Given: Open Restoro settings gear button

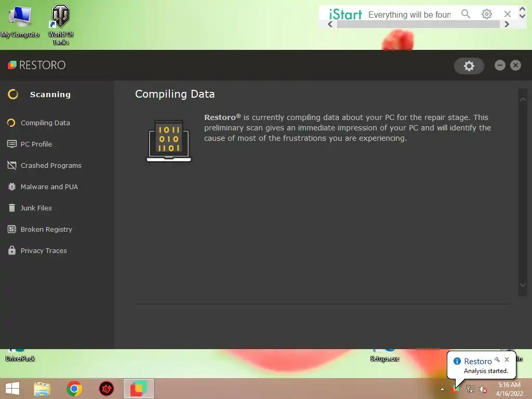Looking at the screenshot, I should (x=469, y=66).
